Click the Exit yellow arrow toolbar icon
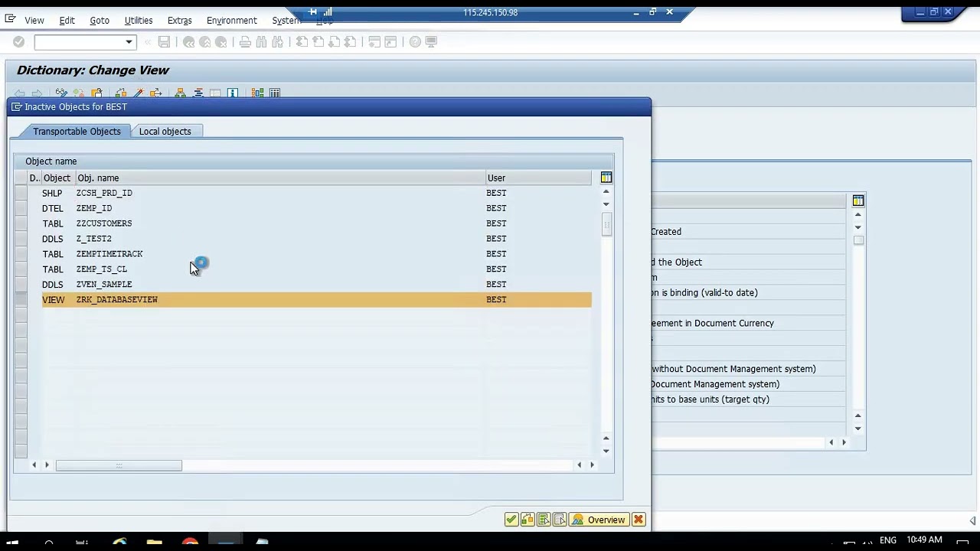The width and height of the screenshot is (980, 551). pos(204,42)
